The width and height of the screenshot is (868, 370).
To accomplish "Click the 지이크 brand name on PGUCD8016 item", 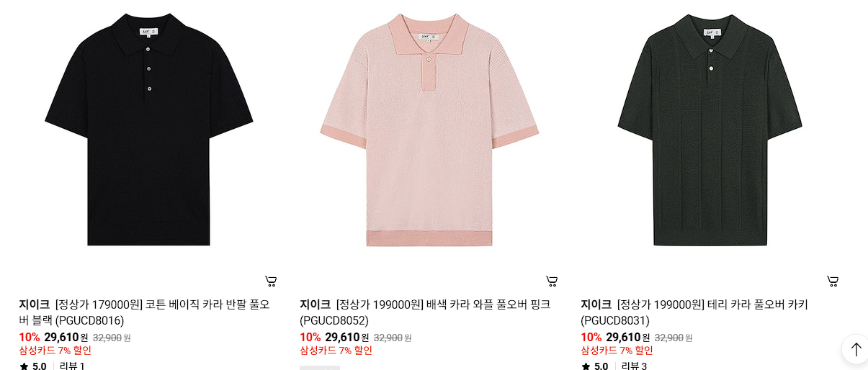I will pos(35,304).
